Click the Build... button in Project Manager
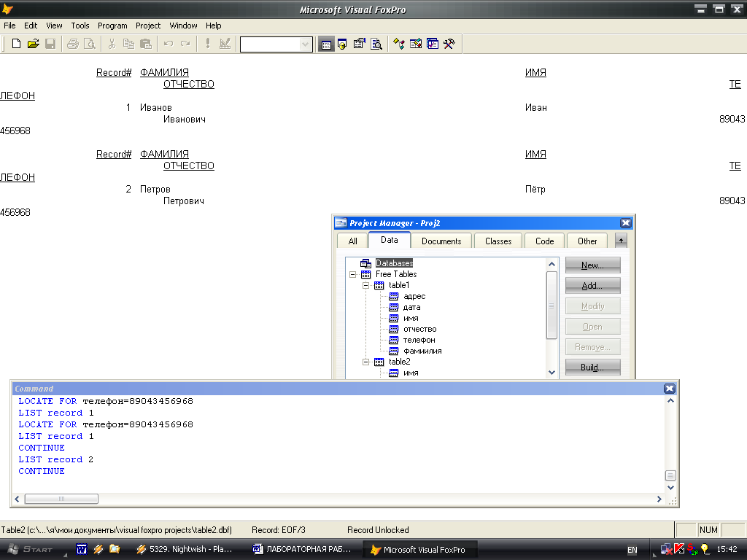The width and height of the screenshot is (747, 560). (x=592, y=367)
